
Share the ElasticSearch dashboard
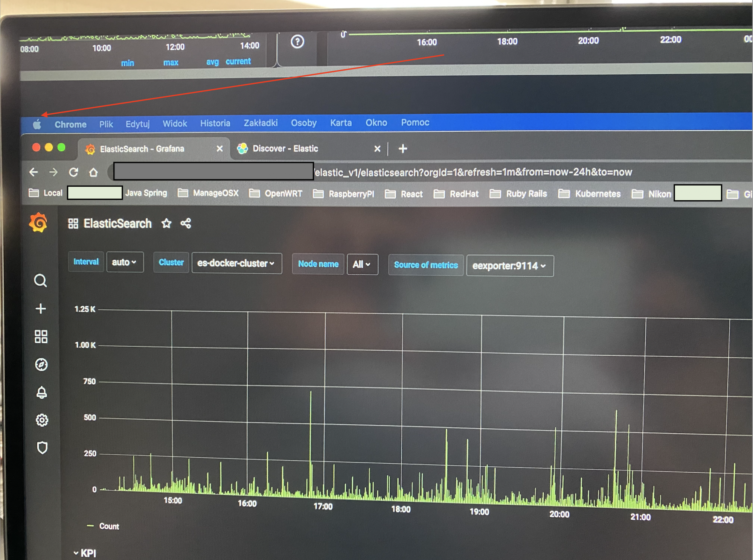tap(186, 223)
